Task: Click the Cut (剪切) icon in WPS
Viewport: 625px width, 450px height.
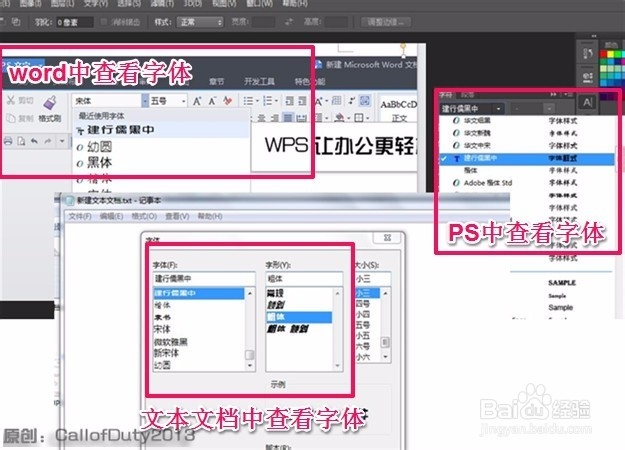Action: click(11, 100)
